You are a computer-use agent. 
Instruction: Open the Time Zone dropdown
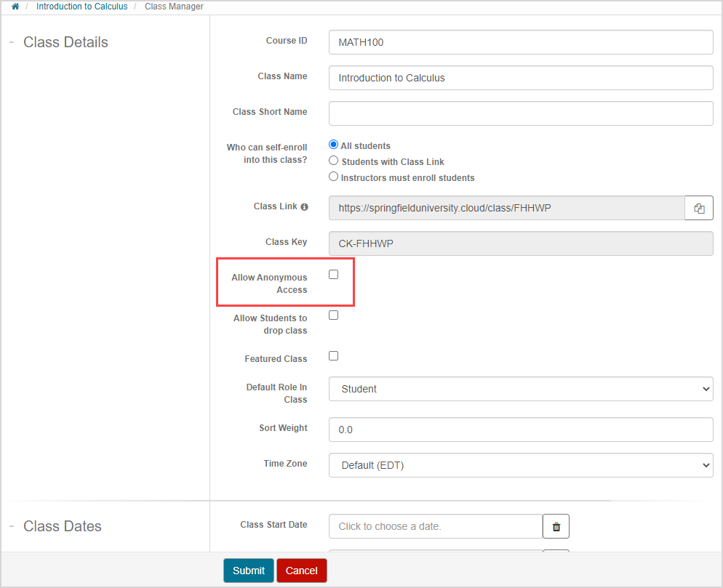pos(520,464)
